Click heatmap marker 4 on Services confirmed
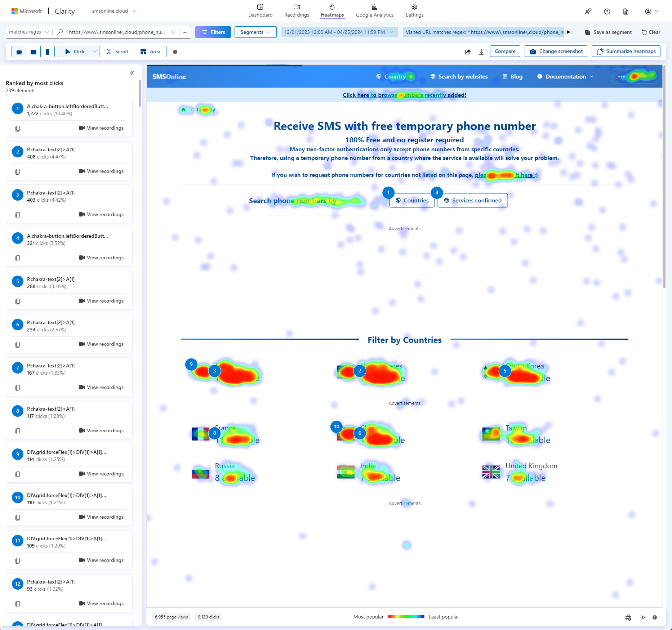672x630 pixels. (437, 193)
